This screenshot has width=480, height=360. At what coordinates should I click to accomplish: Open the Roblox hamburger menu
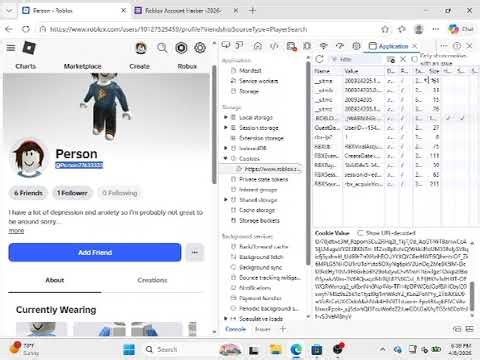tap(11, 48)
